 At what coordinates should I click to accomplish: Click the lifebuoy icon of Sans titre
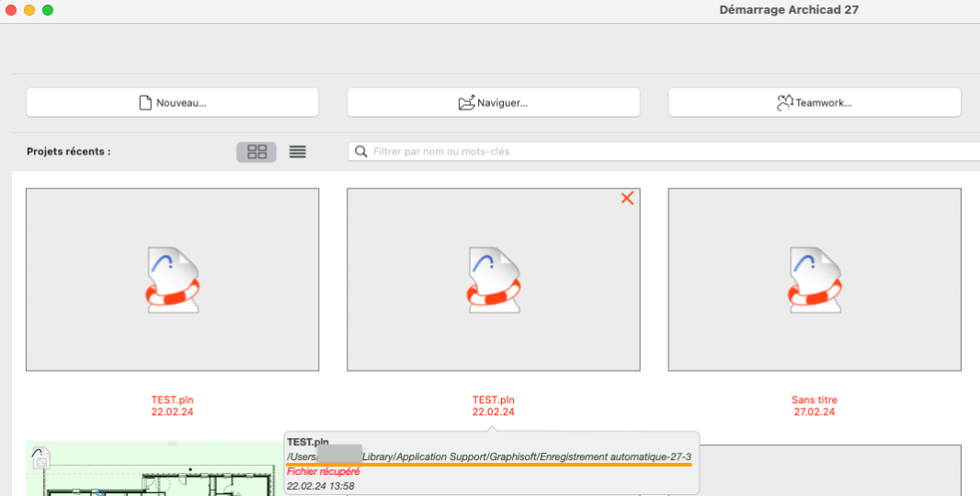(815, 281)
